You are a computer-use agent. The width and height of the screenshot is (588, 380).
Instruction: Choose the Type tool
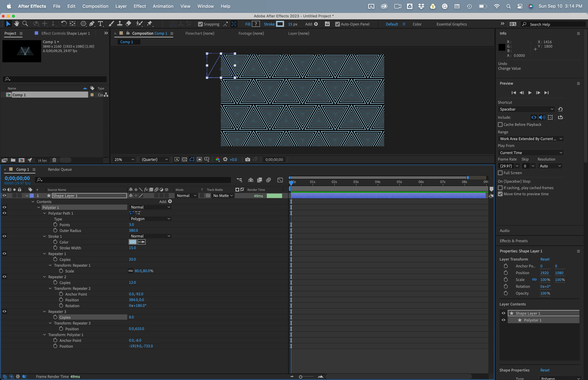(100, 24)
